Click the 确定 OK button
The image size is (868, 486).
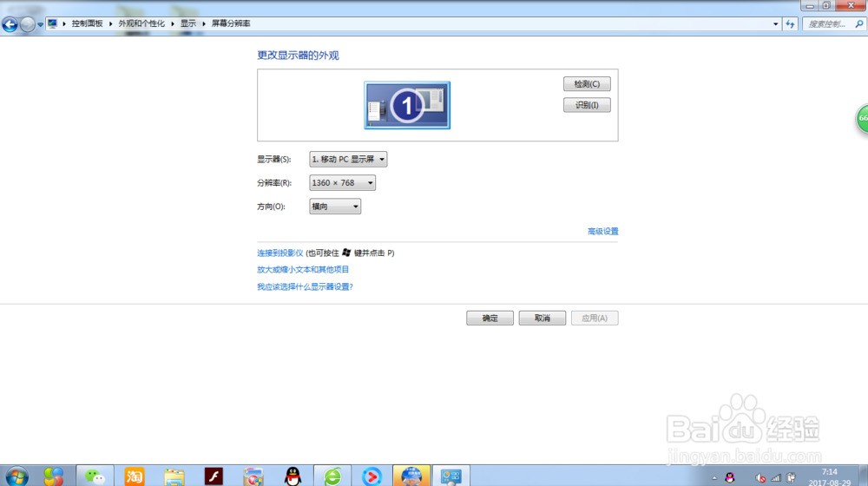tap(490, 319)
